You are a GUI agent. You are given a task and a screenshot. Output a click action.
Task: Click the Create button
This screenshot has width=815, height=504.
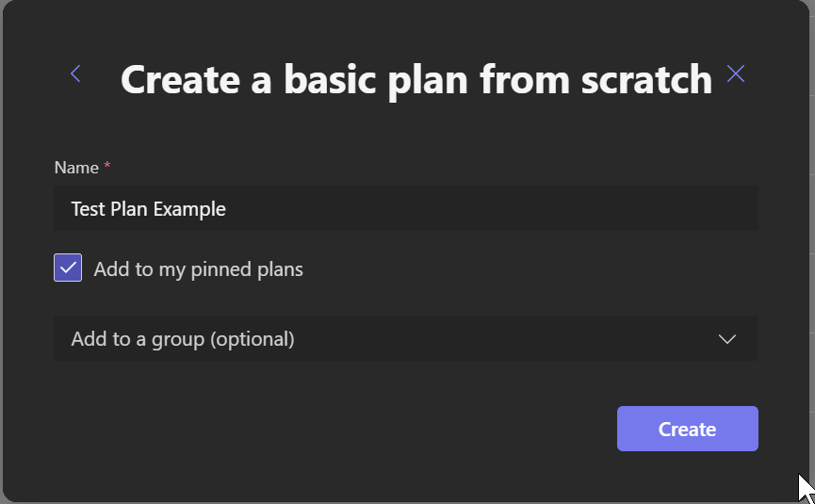coord(687,429)
